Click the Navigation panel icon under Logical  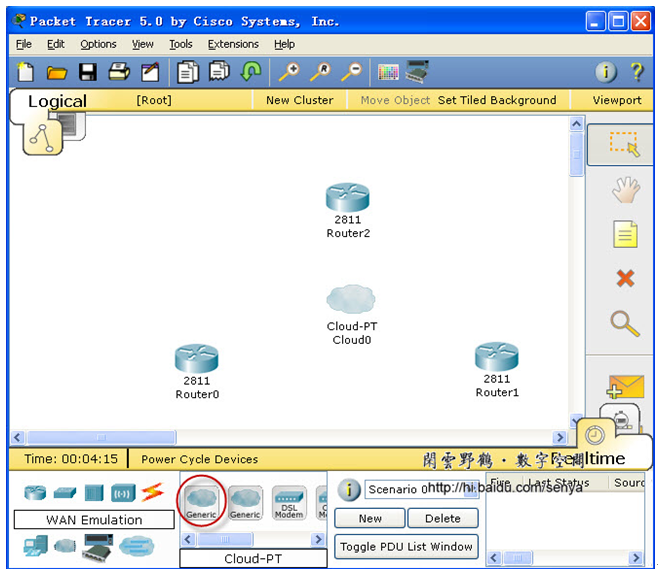pyautogui.click(x=42, y=139)
